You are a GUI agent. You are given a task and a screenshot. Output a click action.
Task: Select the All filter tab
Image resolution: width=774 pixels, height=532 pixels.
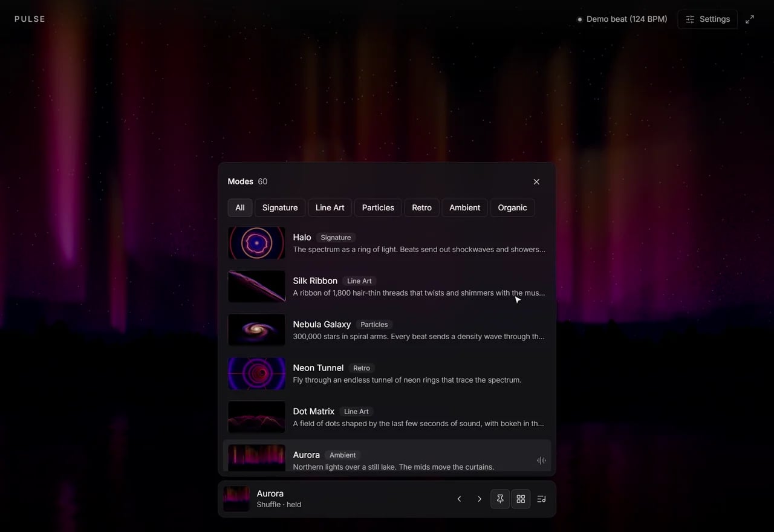point(240,207)
